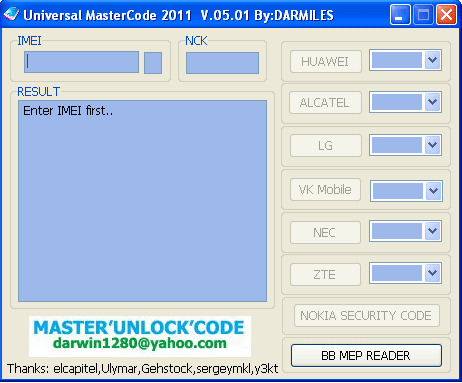Click the Thanks credits line at bottom
The image size is (462, 383).
(x=142, y=369)
